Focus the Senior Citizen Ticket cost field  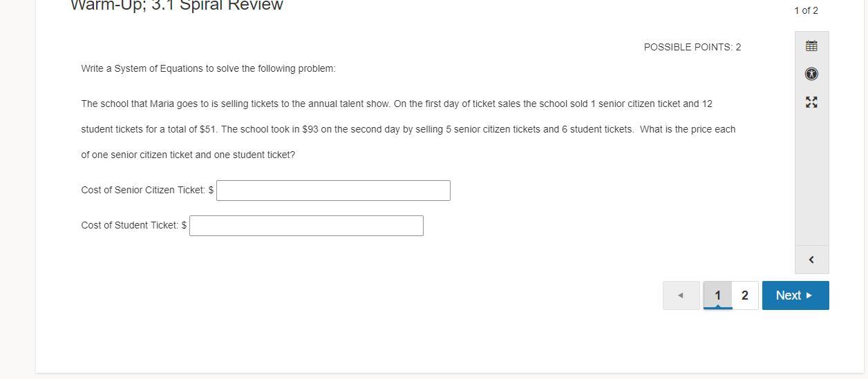pos(333,191)
